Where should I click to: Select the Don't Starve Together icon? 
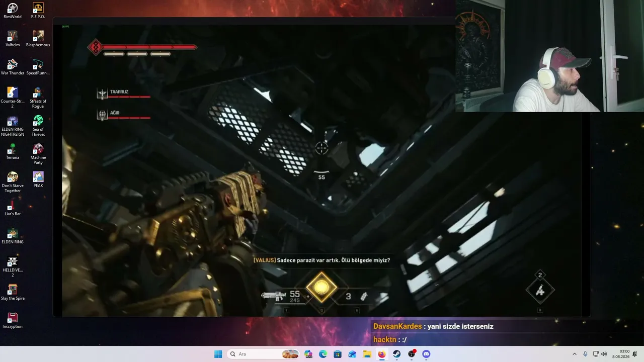pos(13,182)
